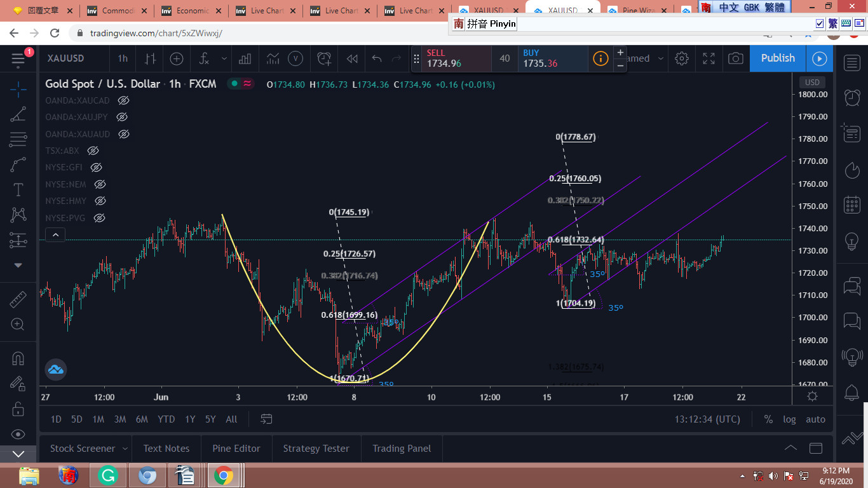Screen dimensions: 868x488
Task: Collapse the indicator legend chevron
Action: coord(55,235)
